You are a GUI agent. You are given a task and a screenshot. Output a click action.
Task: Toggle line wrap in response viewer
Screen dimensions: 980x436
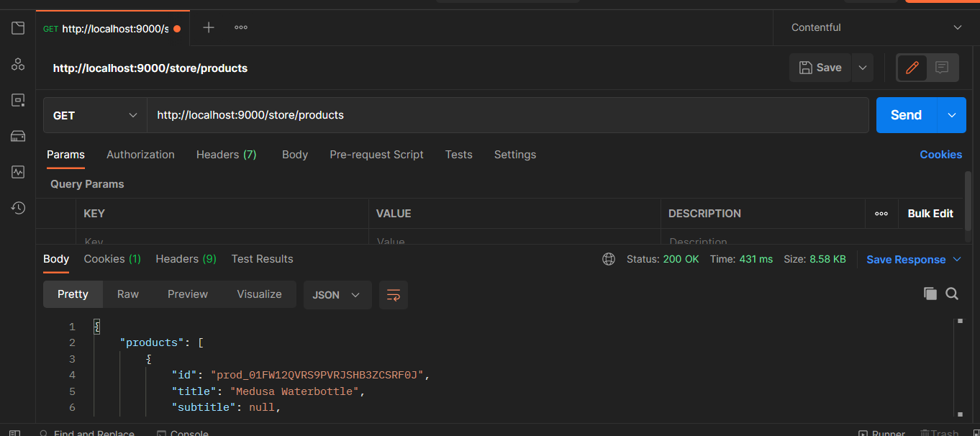pyautogui.click(x=394, y=295)
